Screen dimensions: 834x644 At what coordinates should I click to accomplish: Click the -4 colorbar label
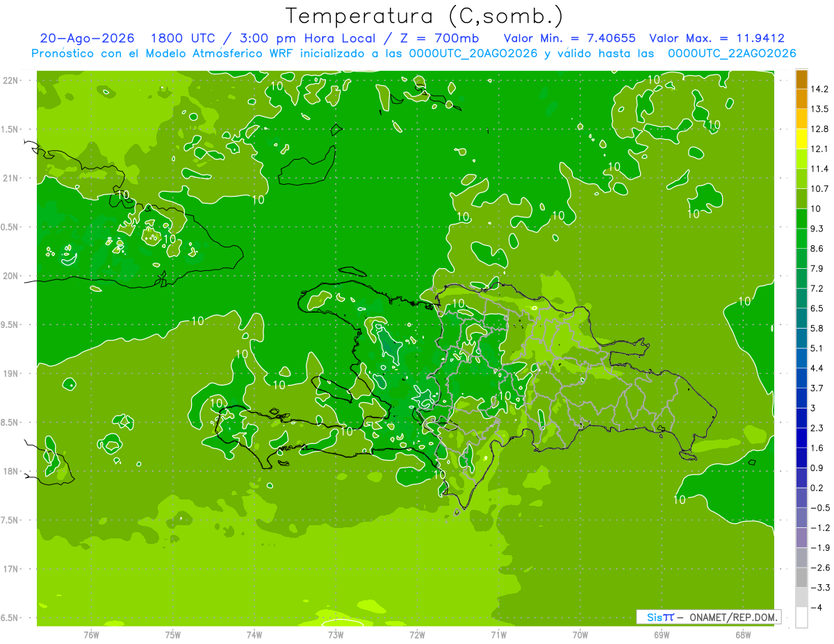[x=817, y=608]
